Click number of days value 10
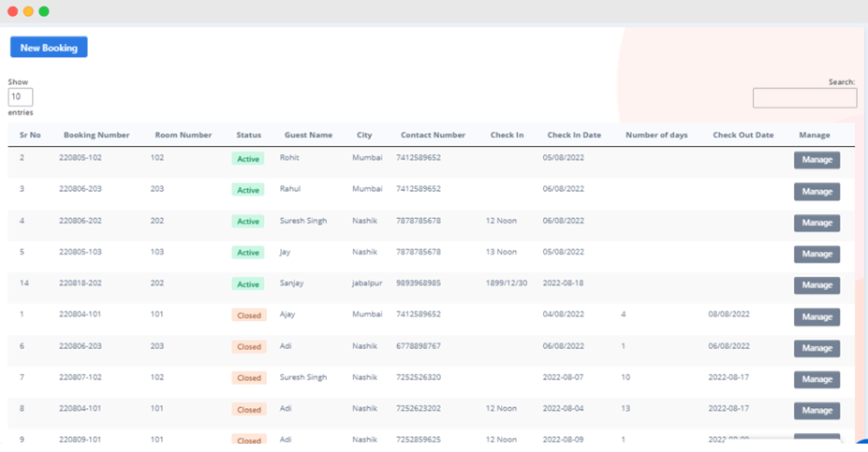Image resolution: width=868 pixels, height=452 pixels. (625, 377)
